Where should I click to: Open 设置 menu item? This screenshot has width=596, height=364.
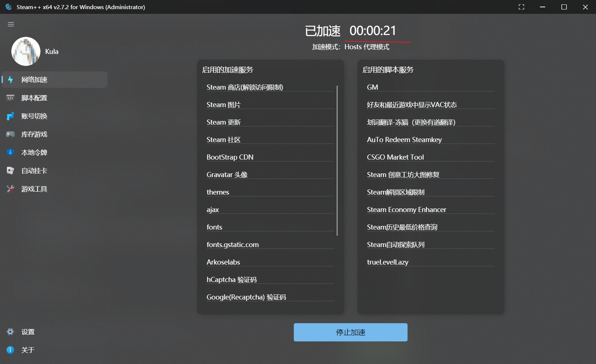point(55,332)
